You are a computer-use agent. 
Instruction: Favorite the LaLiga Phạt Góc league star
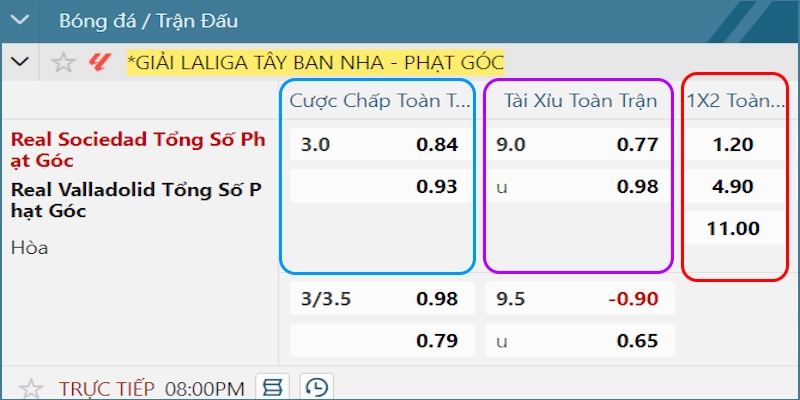coord(63,62)
